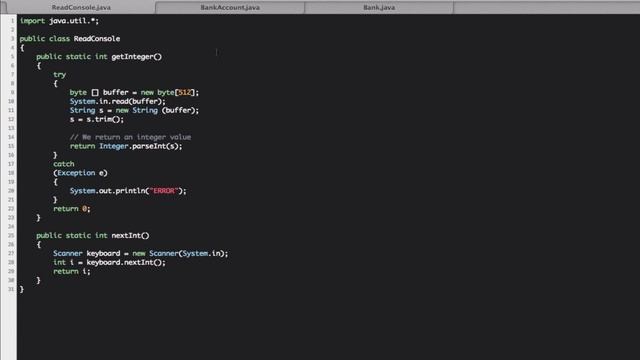Click line number 31 in gutter
Image resolution: width=640 pixels, height=360 pixels.
click(x=11, y=289)
